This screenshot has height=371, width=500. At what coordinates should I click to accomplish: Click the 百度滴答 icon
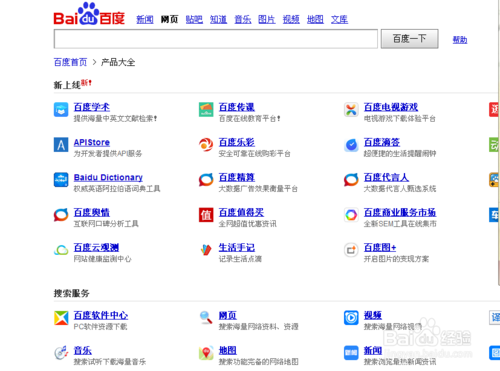(x=351, y=145)
